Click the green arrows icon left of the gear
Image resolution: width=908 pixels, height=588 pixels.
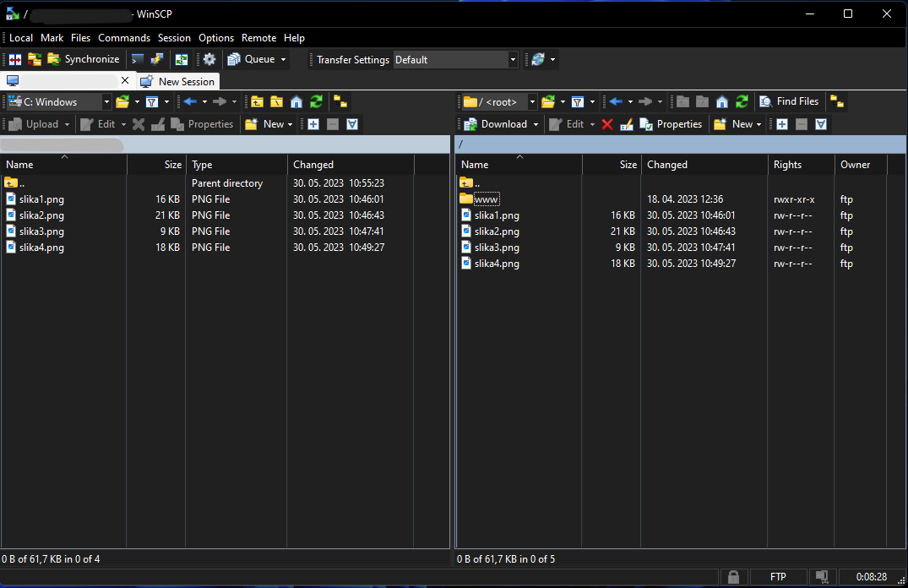(182, 59)
